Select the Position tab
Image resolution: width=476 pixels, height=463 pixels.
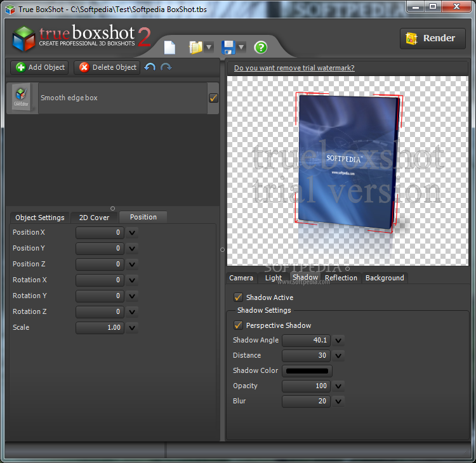pyautogui.click(x=143, y=217)
